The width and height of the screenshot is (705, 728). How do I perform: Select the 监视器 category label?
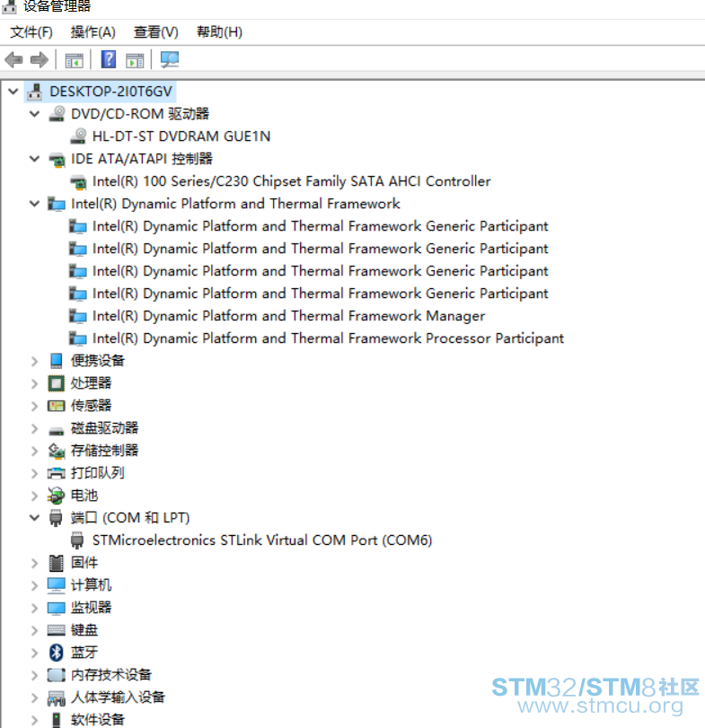point(91,608)
